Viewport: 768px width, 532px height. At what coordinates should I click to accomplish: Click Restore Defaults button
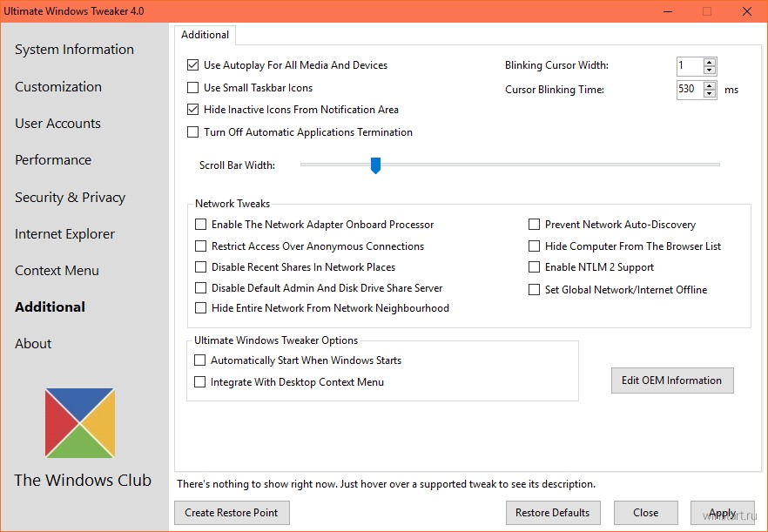[x=553, y=512]
